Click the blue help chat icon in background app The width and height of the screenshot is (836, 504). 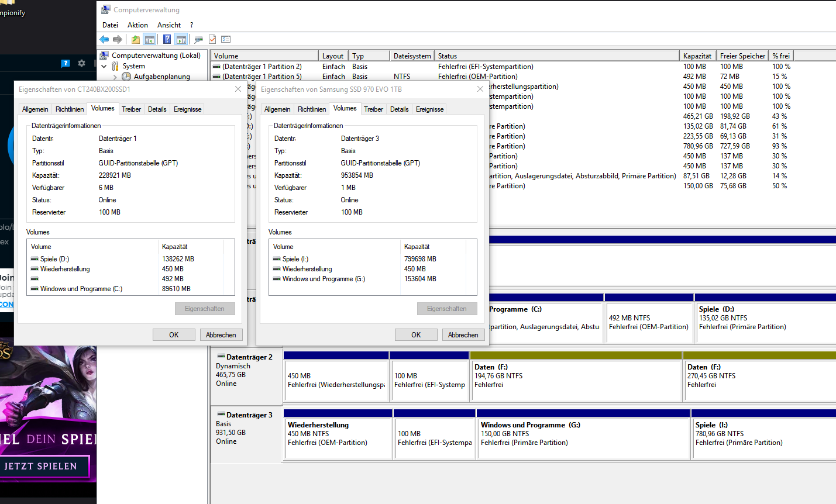tap(66, 63)
